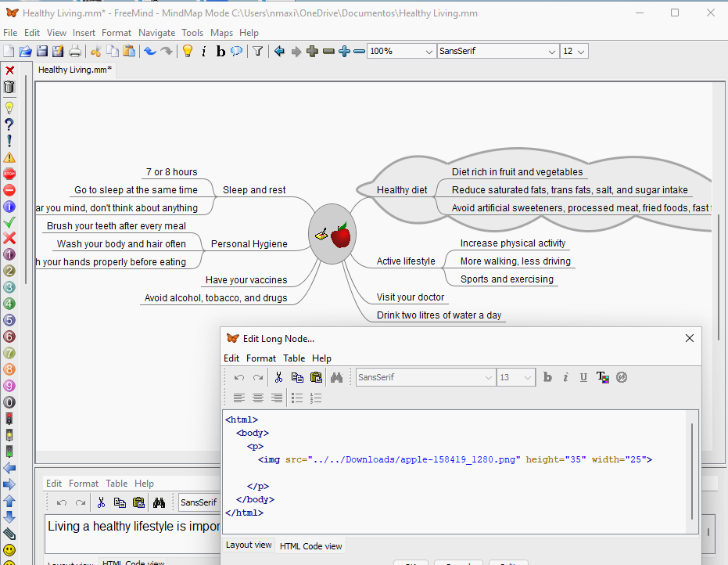Toggle underline in Edit Long Node toolbar
The image size is (728, 565).
click(583, 377)
